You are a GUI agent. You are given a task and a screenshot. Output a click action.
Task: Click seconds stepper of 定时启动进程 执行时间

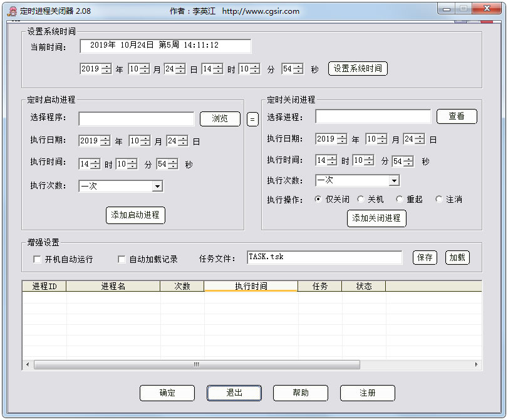pyautogui.click(x=173, y=164)
